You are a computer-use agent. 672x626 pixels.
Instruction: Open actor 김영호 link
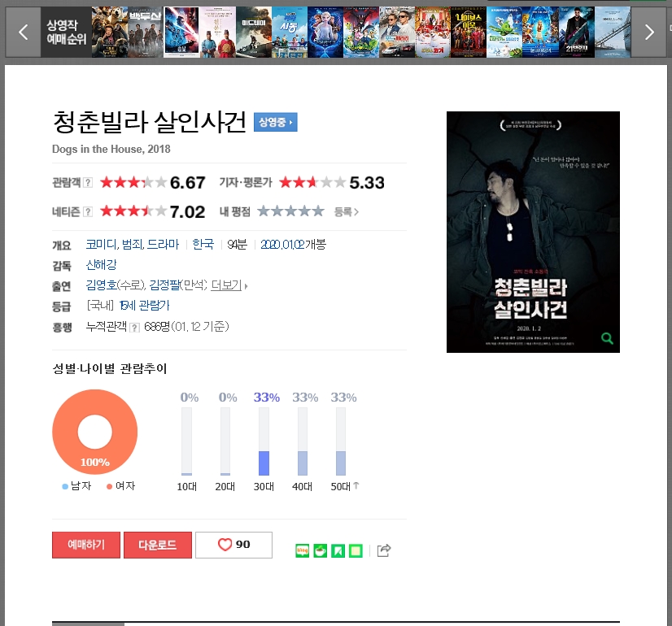(102, 285)
